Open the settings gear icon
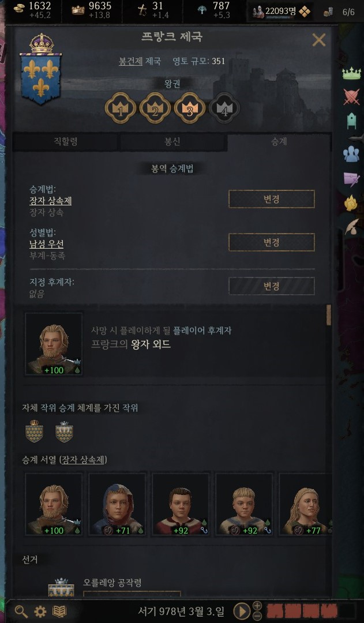Screen dimensions: 364x623 click(40, 611)
